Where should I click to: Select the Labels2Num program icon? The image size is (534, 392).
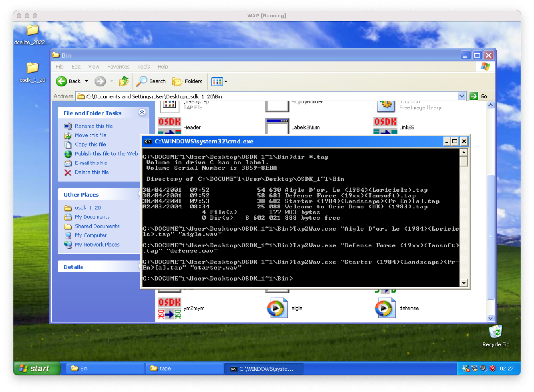[277, 126]
